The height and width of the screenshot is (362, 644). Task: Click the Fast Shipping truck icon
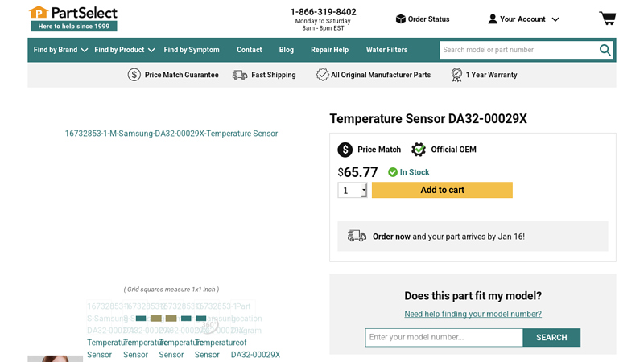pyautogui.click(x=240, y=75)
